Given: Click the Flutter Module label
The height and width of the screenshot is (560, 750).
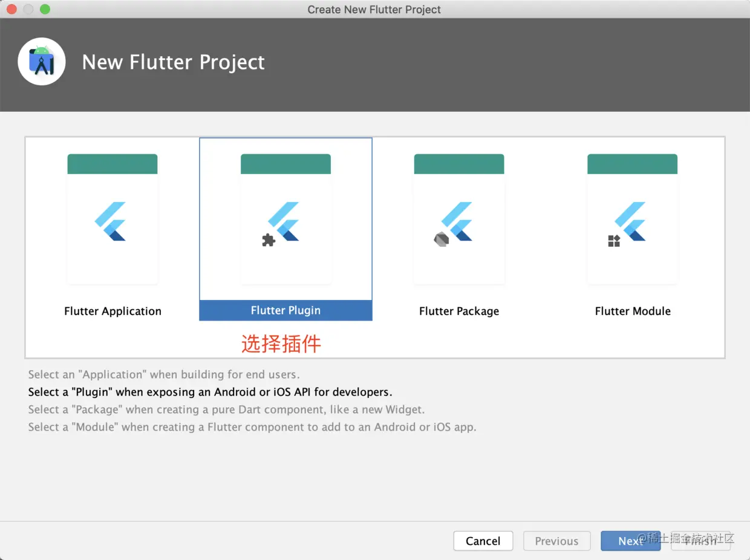Looking at the screenshot, I should coord(633,311).
